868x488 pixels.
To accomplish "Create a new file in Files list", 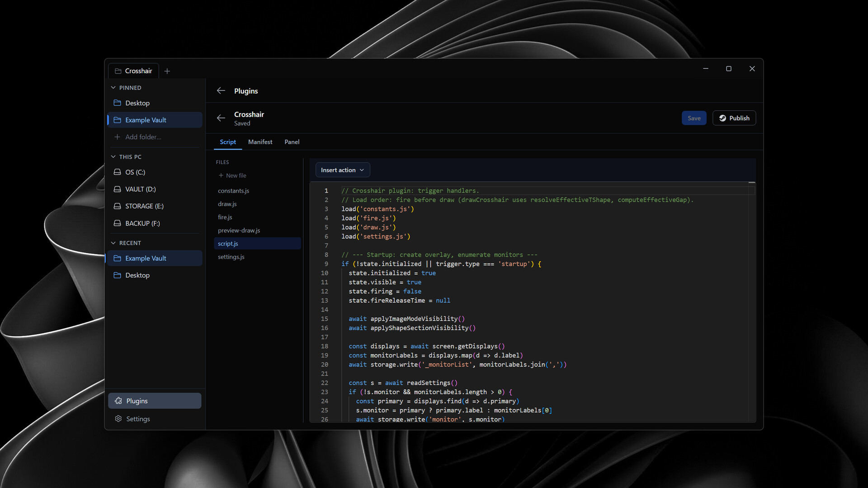I will pos(232,175).
